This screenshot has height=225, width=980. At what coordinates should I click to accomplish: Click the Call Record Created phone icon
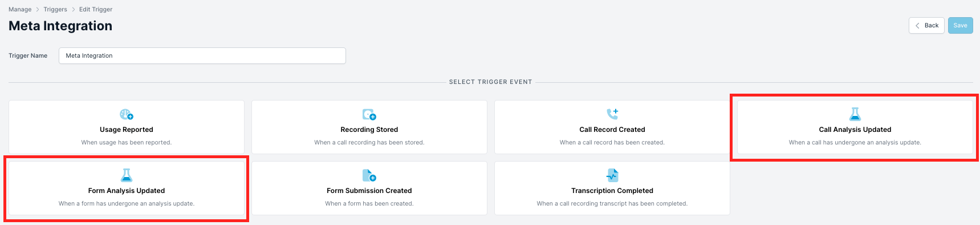click(612, 114)
